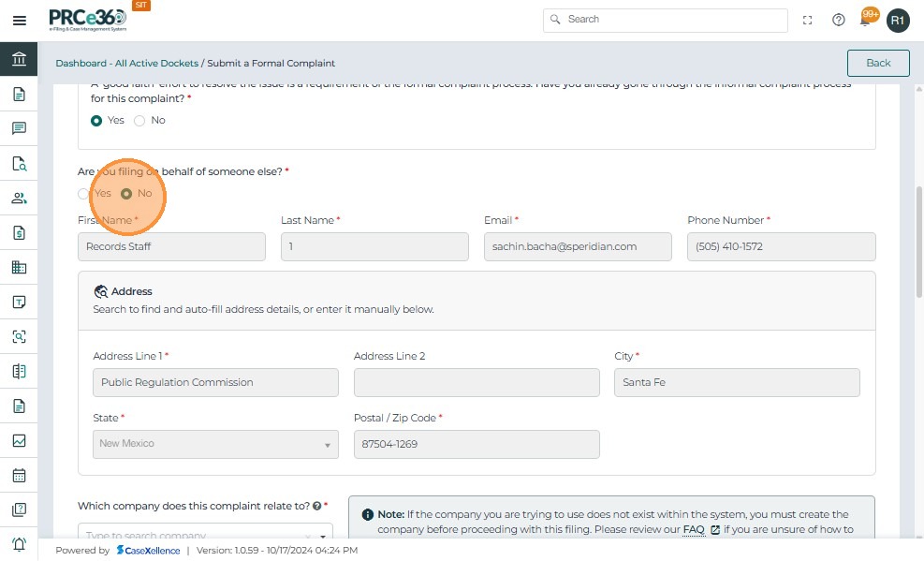Go to Dashboard - All Active Dockets breadcrumb
924x561 pixels.
pyautogui.click(x=126, y=64)
